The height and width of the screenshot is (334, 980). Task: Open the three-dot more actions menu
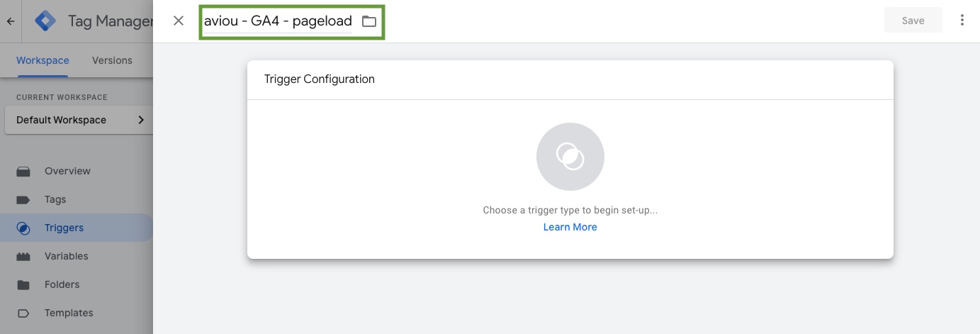[x=962, y=21]
